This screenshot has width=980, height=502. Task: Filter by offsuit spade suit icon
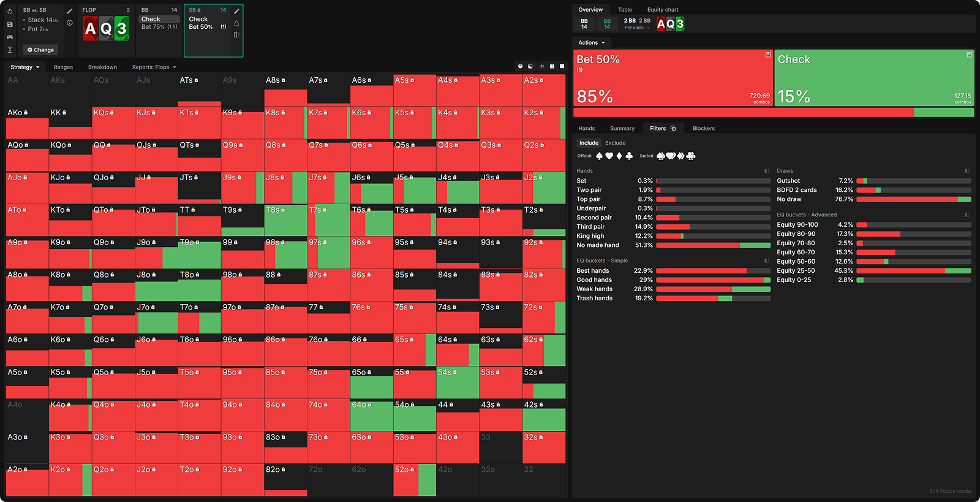click(x=599, y=156)
